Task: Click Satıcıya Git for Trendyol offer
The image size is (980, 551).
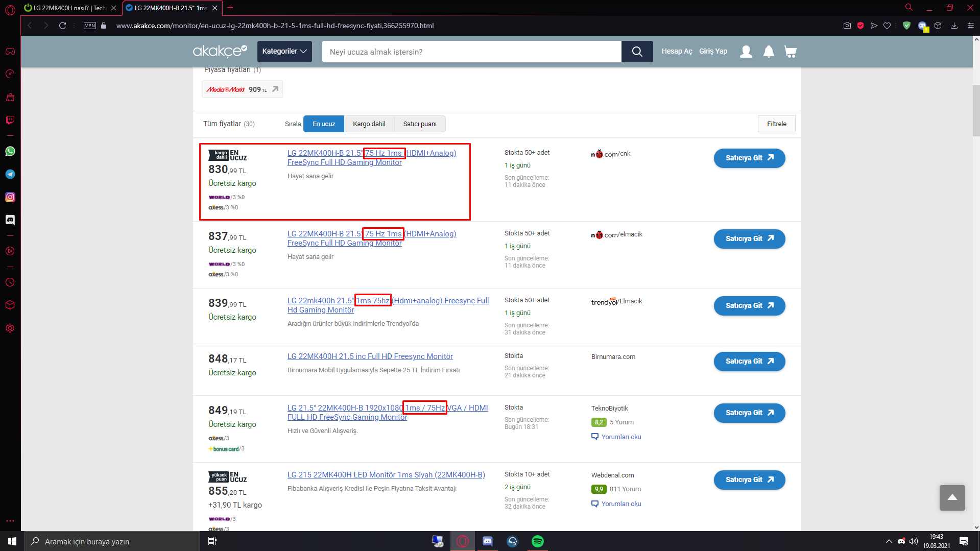Action: click(749, 306)
